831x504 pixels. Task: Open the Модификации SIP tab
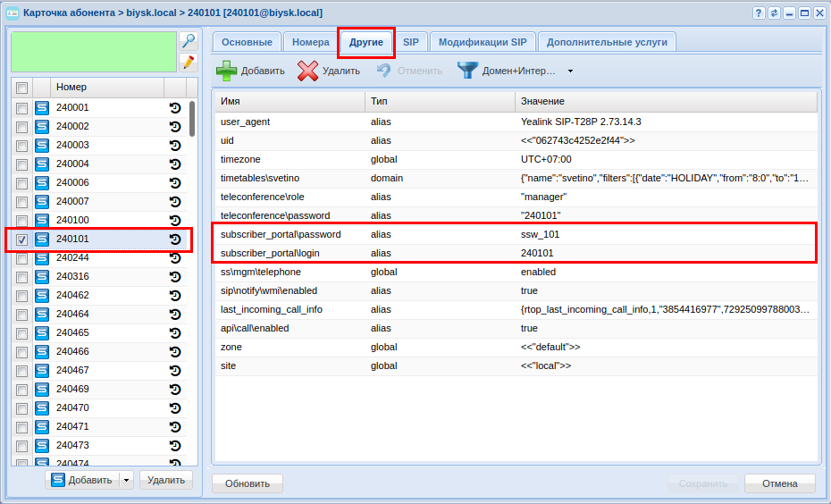(483, 42)
